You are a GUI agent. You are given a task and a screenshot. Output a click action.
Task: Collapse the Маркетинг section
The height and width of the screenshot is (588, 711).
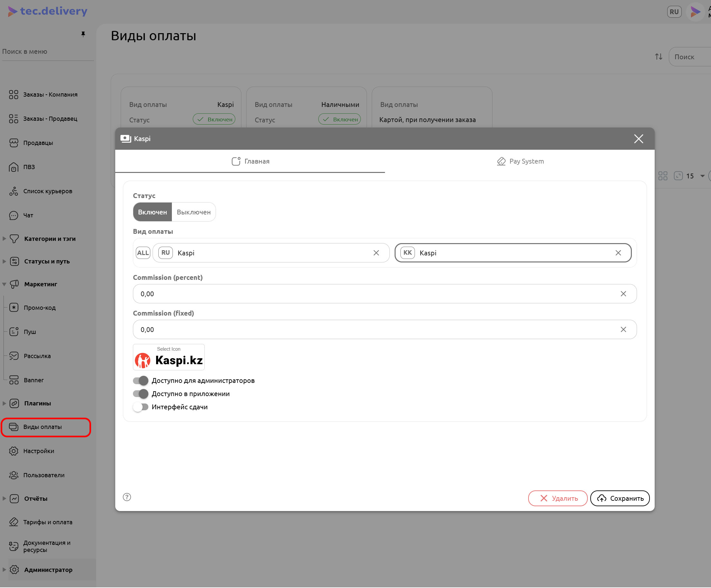point(5,285)
